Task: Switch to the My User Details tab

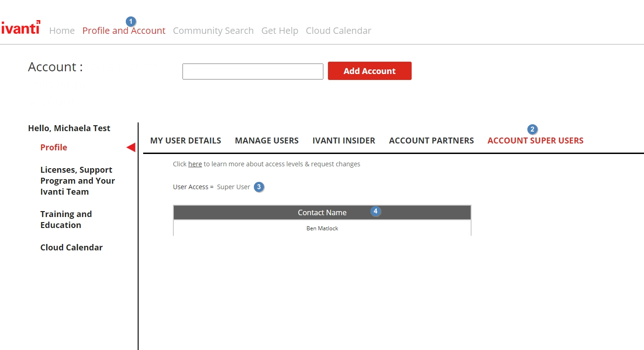Action: coord(185,141)
